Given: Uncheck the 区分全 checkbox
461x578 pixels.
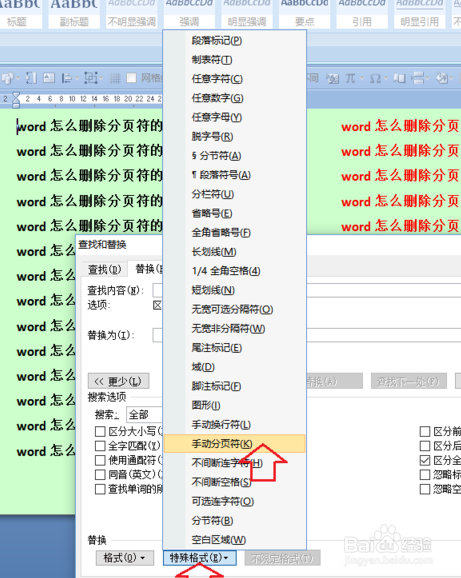Looking at the screenshot, I should [x=425, y=460].
